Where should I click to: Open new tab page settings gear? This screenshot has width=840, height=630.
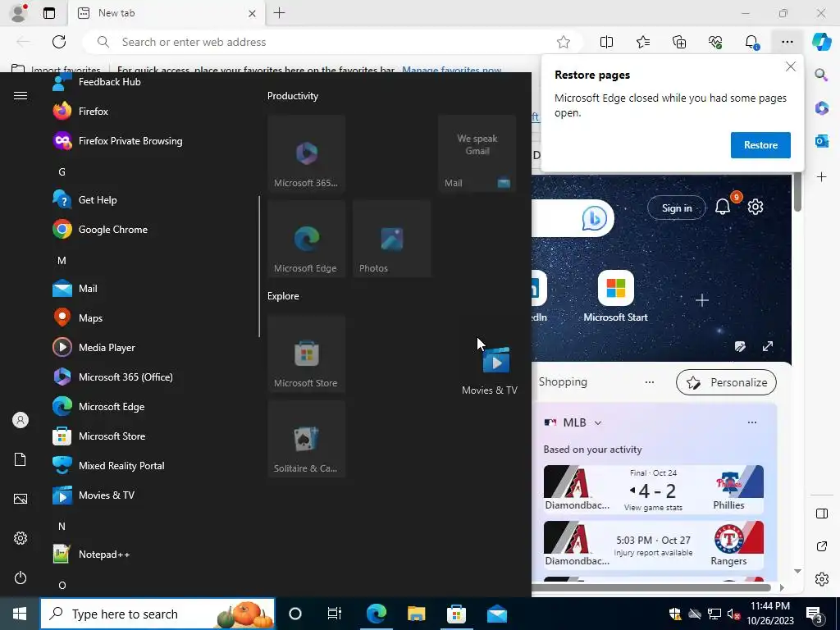coord(756,207)
